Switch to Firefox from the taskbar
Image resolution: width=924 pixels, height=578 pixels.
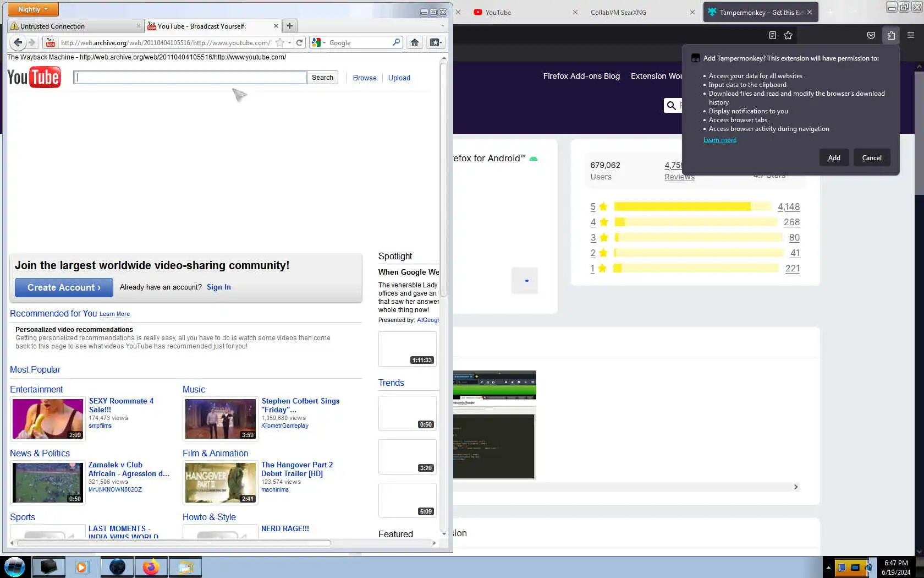pyautogui.click(x=151, y=567)
